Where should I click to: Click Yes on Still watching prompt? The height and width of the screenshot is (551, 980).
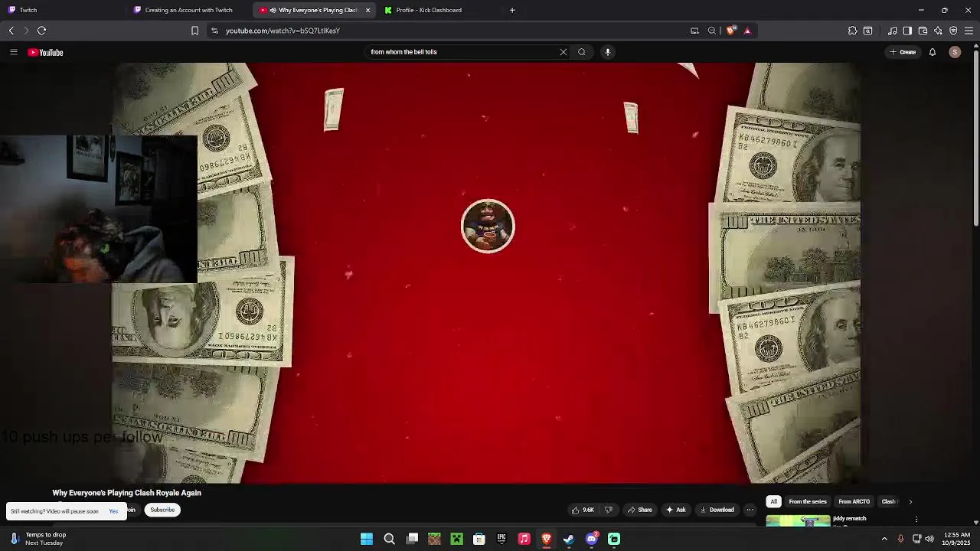click(x=113, y=511)
